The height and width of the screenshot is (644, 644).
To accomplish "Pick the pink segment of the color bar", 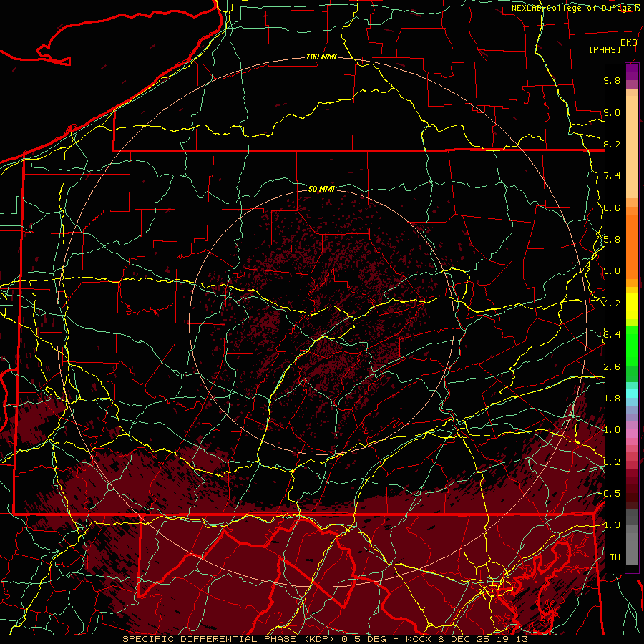I will coord(632,434).
